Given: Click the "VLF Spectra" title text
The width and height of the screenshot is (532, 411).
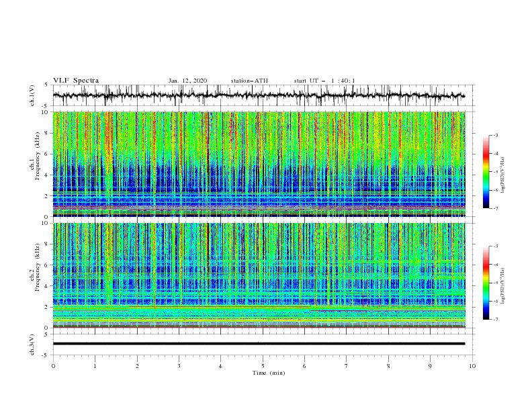Looking at the screenshot, I should tap(76, 81).
